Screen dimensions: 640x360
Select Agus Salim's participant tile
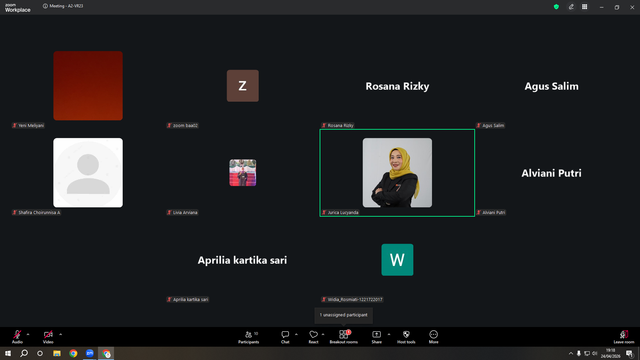tap(551, 86)
